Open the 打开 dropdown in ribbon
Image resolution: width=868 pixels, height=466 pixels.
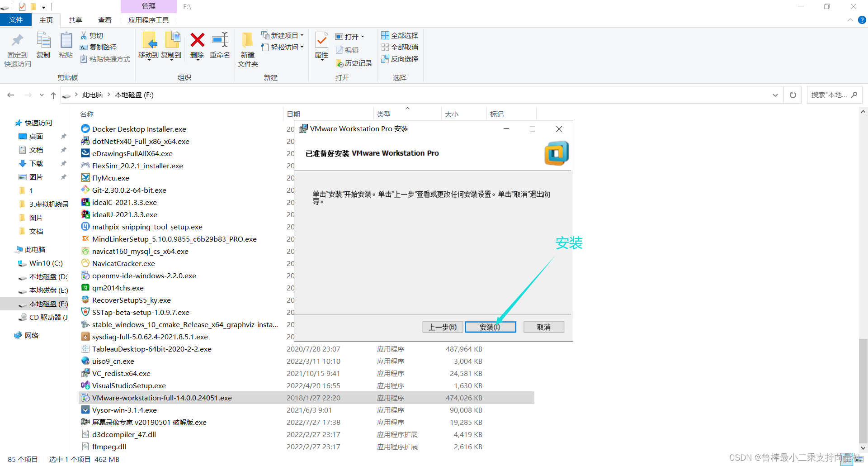pyautogui.click(x=349, y=37)
